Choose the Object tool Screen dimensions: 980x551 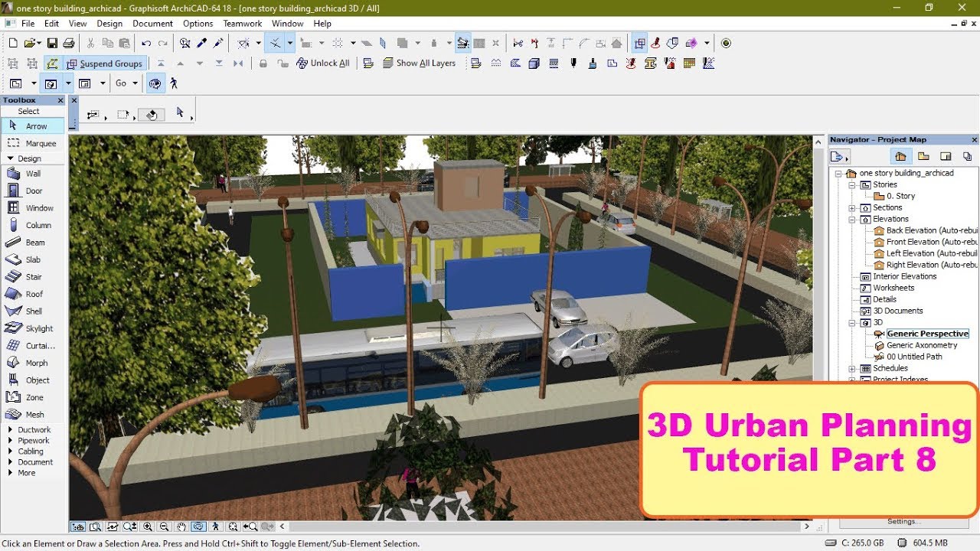(x=34, y=380)
